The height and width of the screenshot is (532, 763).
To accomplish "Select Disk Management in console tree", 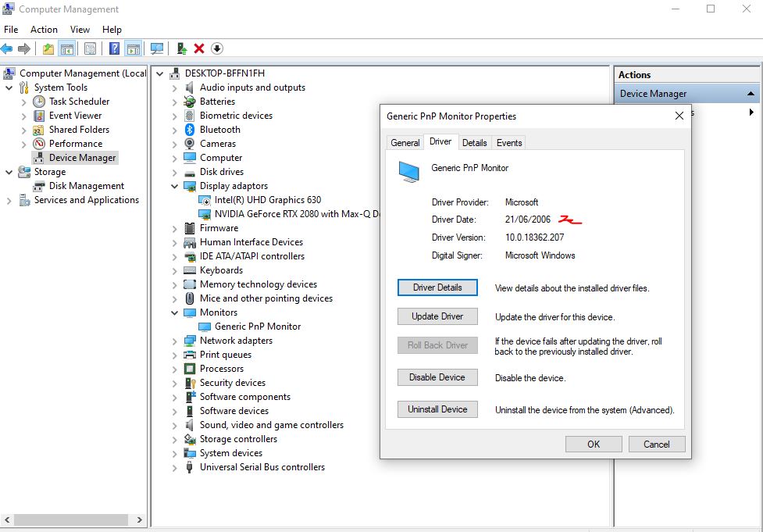I will (x=86, y=186).
